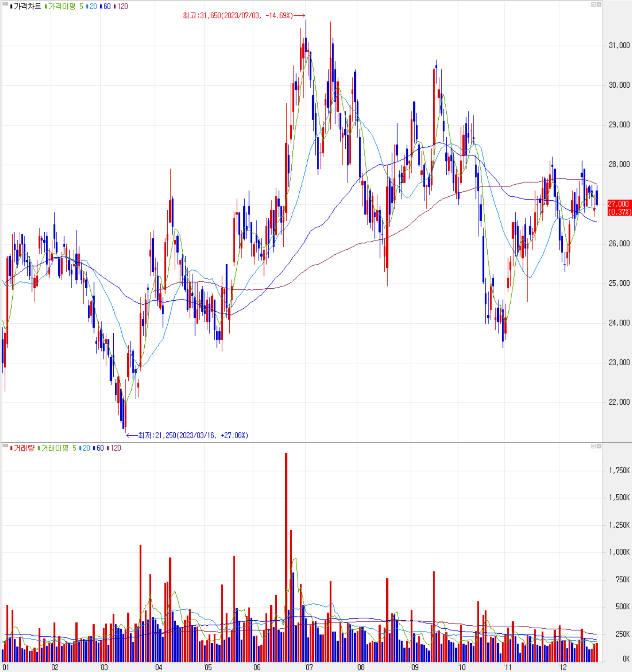Click the 11 month label on time axis

508,667
